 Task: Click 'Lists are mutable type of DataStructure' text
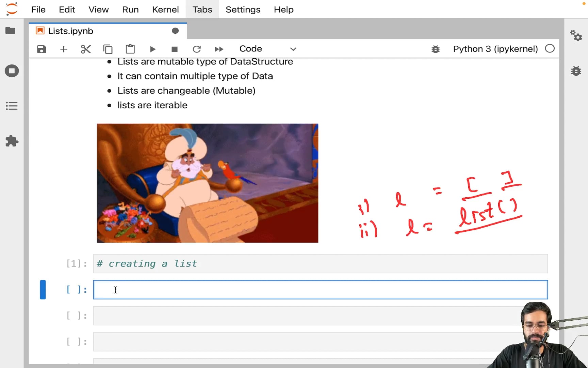coord(205,62)
